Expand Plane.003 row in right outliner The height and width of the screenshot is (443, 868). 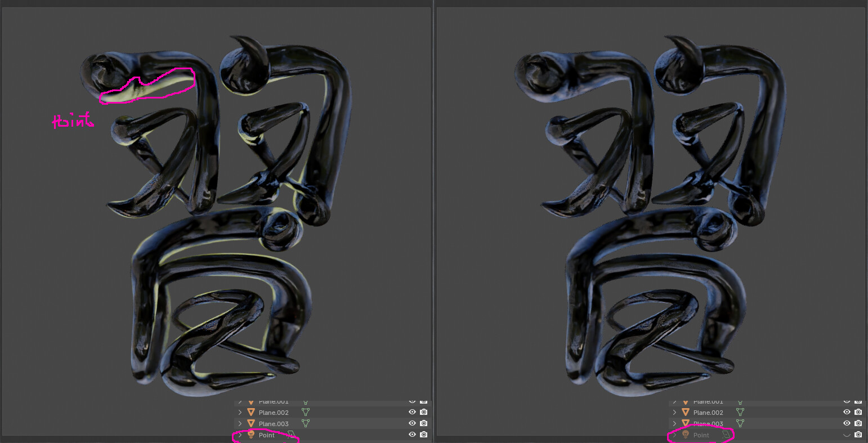click(x=674, y=423)
